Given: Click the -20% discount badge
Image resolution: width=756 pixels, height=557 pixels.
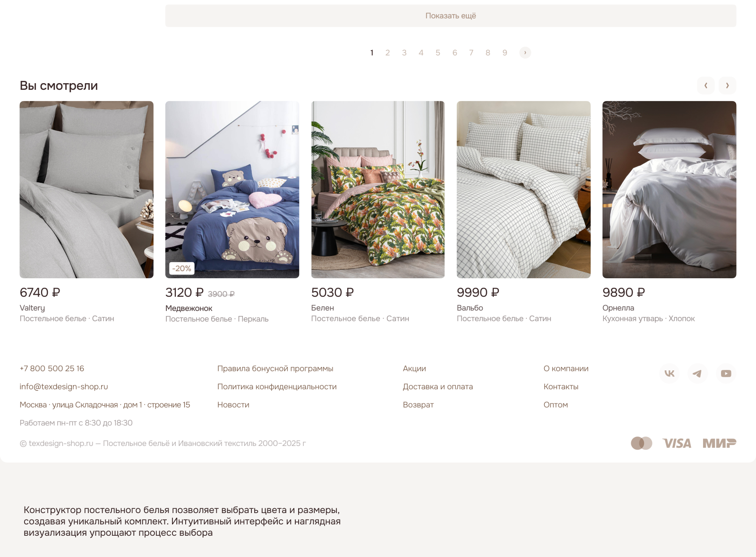Looking at the screenshot, I should coord(182,268).
